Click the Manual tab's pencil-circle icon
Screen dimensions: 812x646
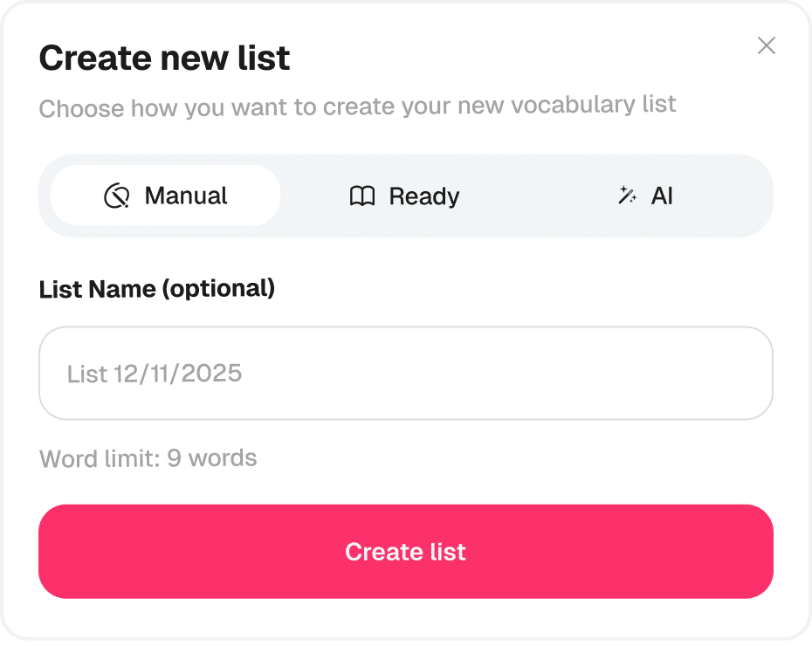(116, 196)
